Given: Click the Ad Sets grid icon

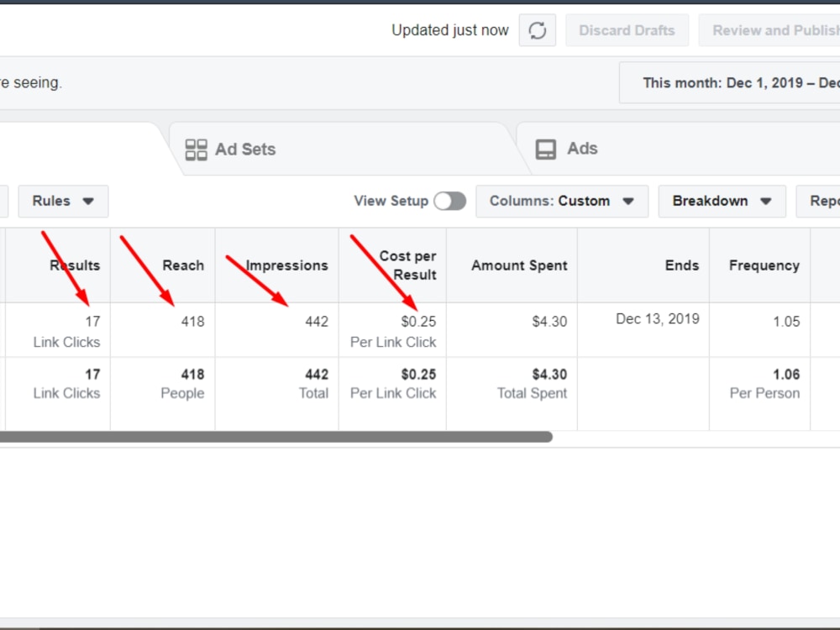Looking at the screenshot, I should 196,150.
